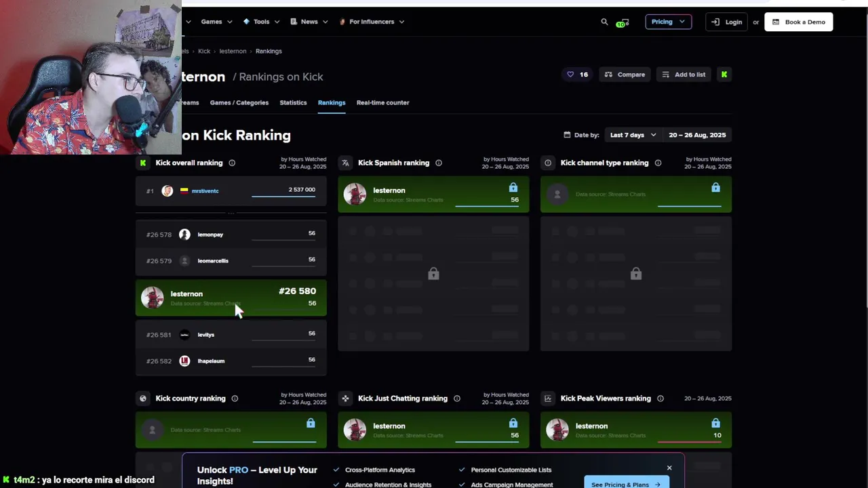The width and height of the screenshot is (868, 488).
Task: Click info icon beside Kick Just Chatting ranking
Action: tap(457, 399)
